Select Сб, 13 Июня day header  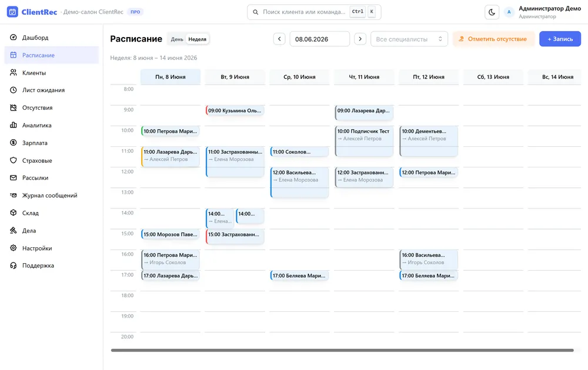click(493, 77)
